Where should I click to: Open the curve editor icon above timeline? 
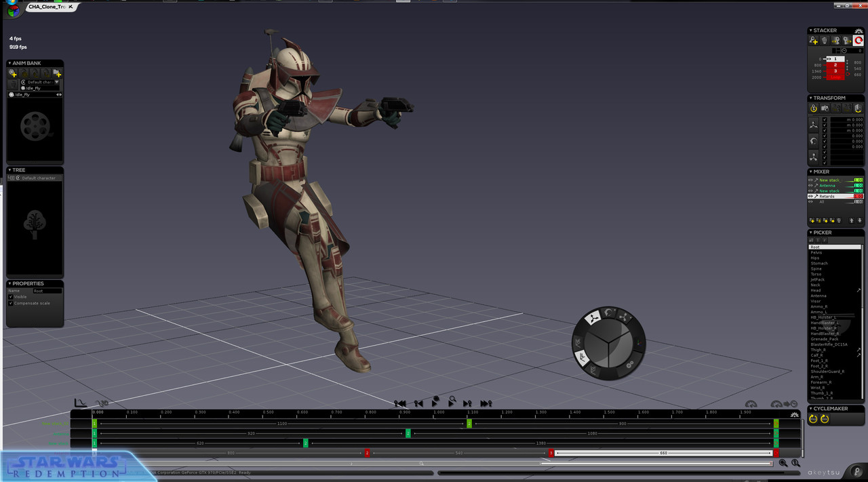(80, 403)
